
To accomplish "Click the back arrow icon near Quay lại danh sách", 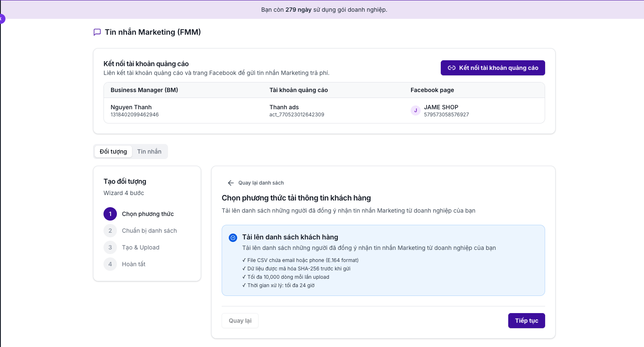I will pyautogui.click(x=230, y=183).
